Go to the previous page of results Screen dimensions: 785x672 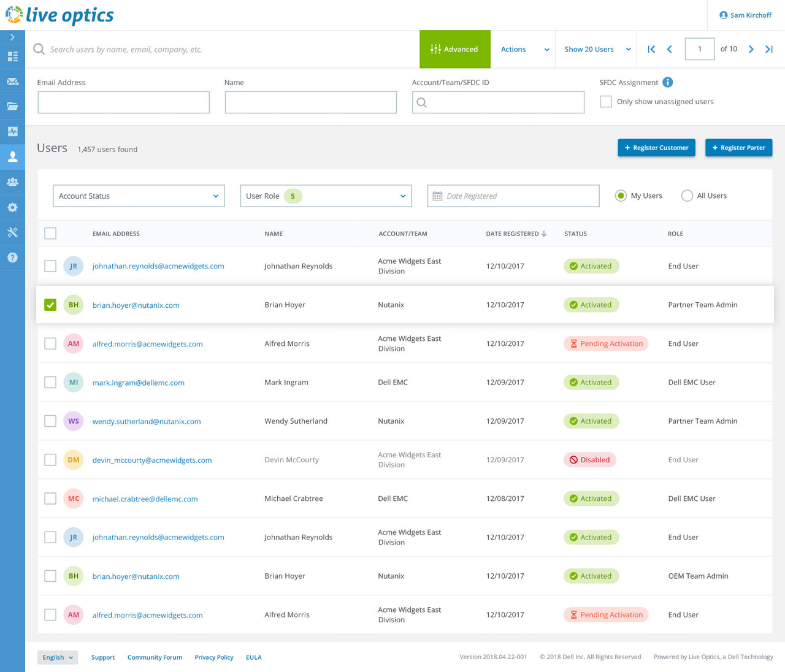pos(670,49)
